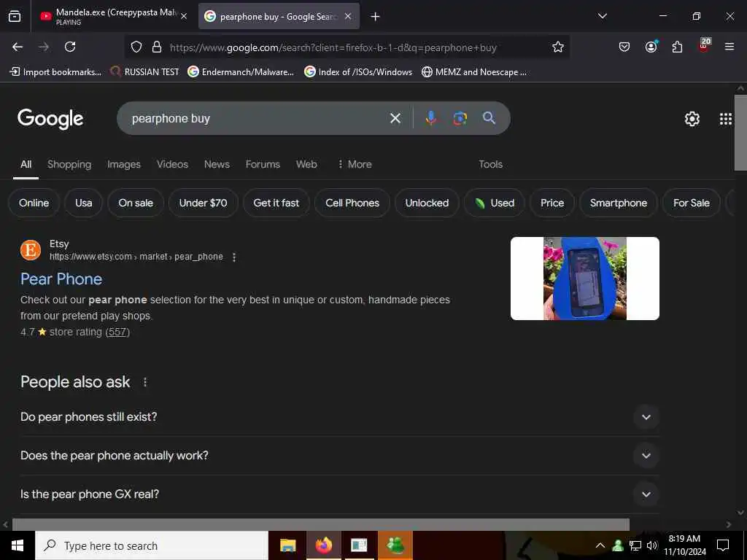Apply the Used filter chip
This screenshot has width=747, height=560.
[495, 203]
